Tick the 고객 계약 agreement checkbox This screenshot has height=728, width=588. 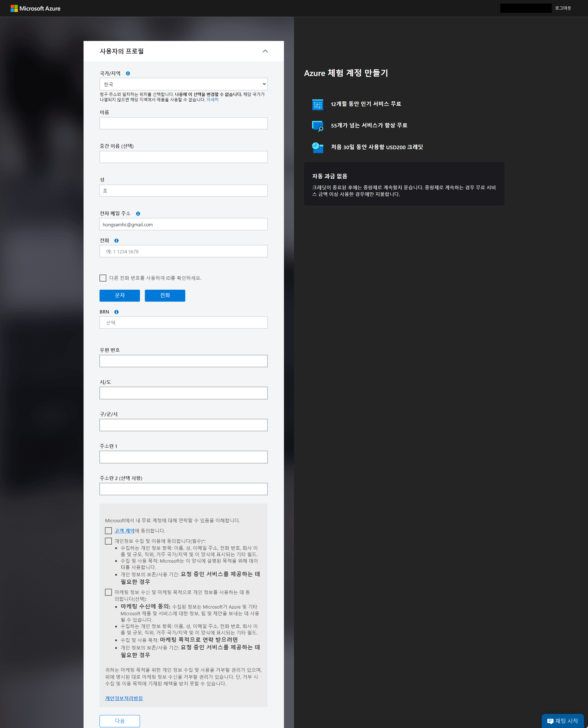pyautogui.click(x=108, y=531)
